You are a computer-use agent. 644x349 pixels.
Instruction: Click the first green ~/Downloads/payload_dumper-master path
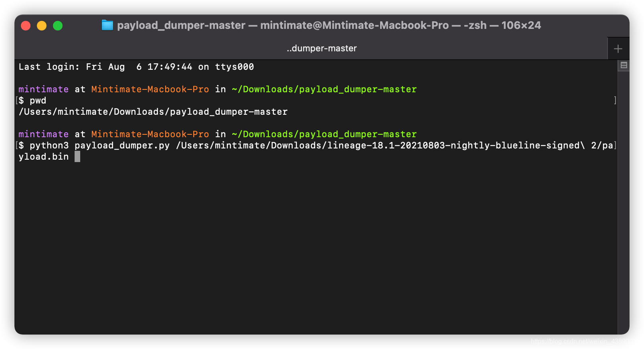tap(324, 89)
